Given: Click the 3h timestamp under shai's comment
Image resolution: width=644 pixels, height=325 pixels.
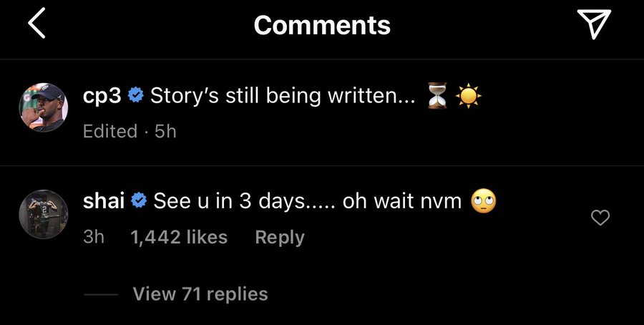Looking at the screenshot, I should click(x=94, y=237).
